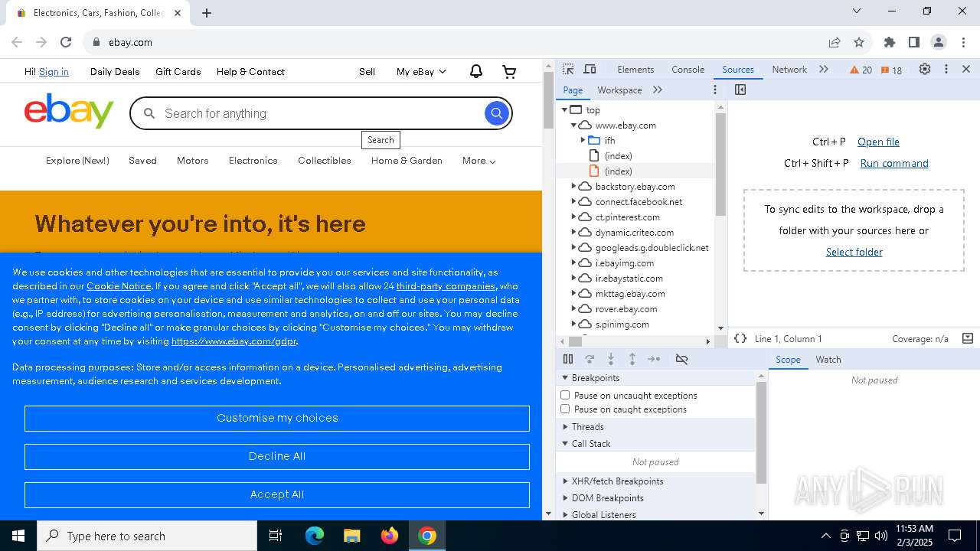Viewport: 980px width, 551px height.
Task: Expand XHR/fetch Breakpoints section
Action: (x=565, y=481)
